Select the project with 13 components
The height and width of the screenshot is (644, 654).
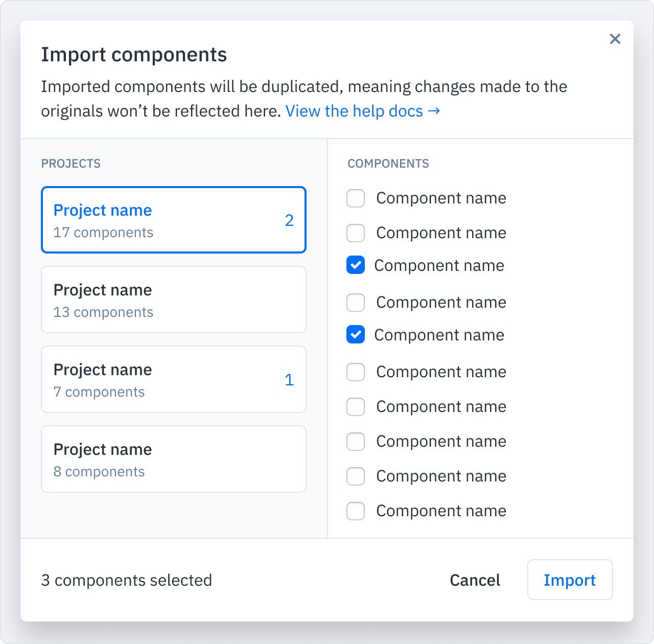tap(173, 300)
